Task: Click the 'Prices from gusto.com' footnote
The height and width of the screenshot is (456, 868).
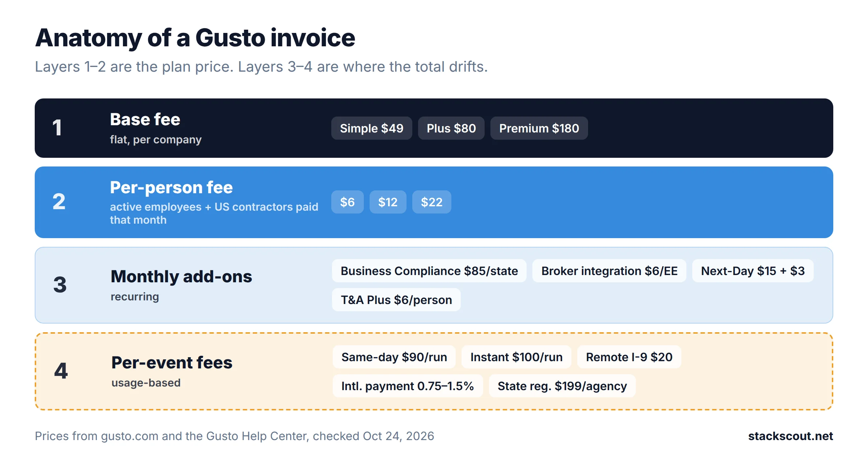Action: tap(234, 436)
